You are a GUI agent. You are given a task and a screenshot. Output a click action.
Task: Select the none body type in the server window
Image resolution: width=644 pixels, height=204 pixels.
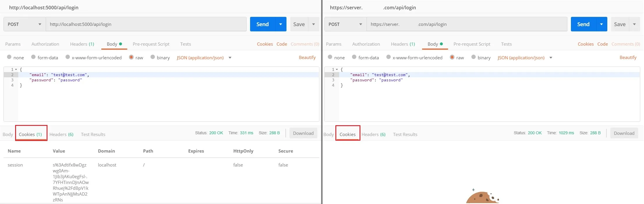330,57
